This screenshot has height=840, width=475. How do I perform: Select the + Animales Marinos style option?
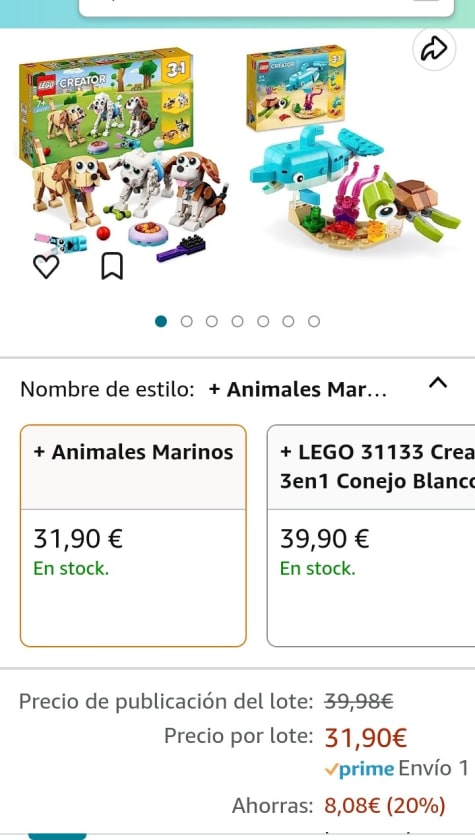(133, 536)
